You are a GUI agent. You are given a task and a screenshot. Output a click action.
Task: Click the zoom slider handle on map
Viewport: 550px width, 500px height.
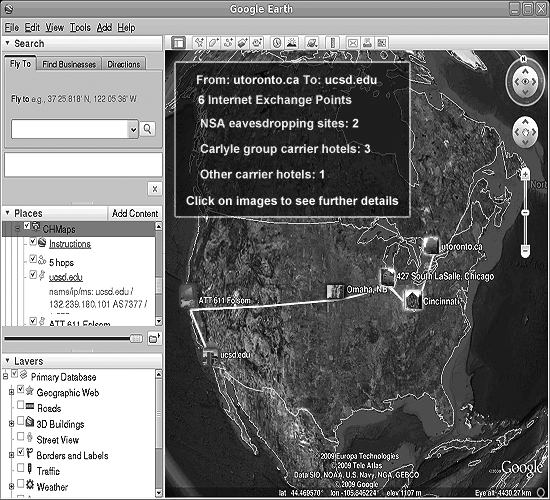coord(525,213)
